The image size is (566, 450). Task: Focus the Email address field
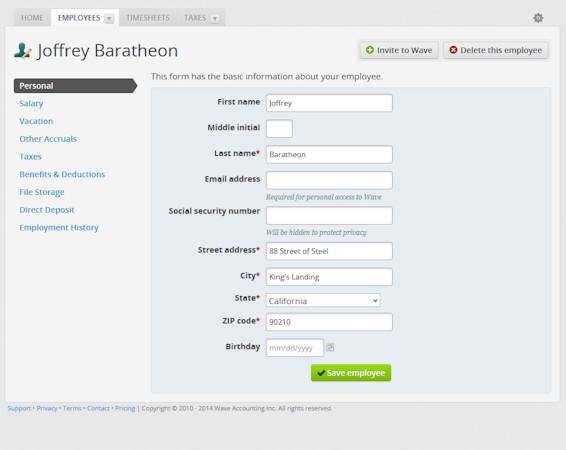pos(329,180)
